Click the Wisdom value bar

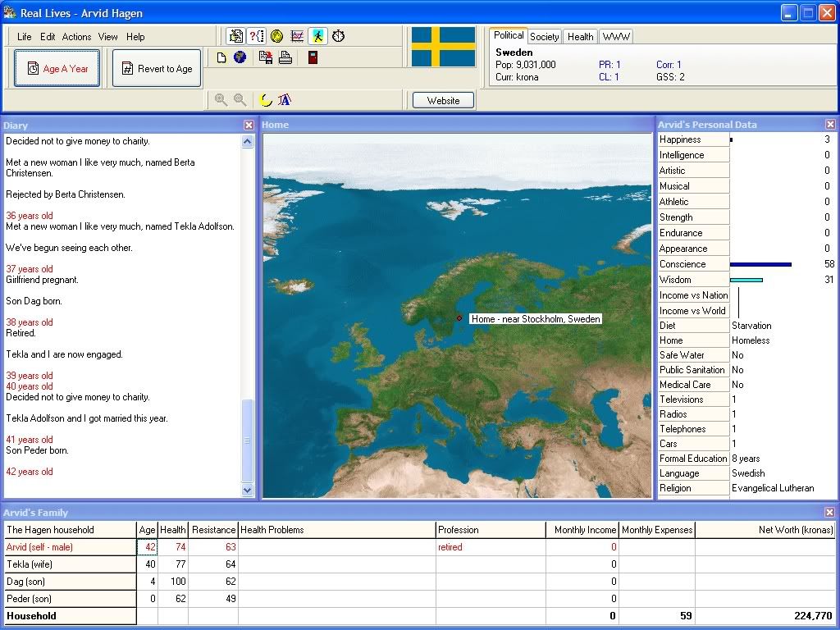tap(746, 280)
